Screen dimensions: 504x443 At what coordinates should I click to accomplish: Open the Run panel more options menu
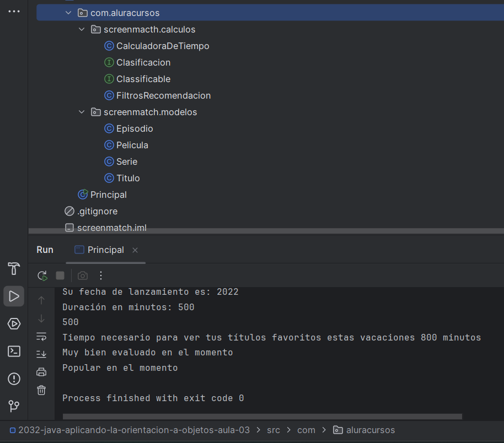pyautogui.click(x=101, y=275)
